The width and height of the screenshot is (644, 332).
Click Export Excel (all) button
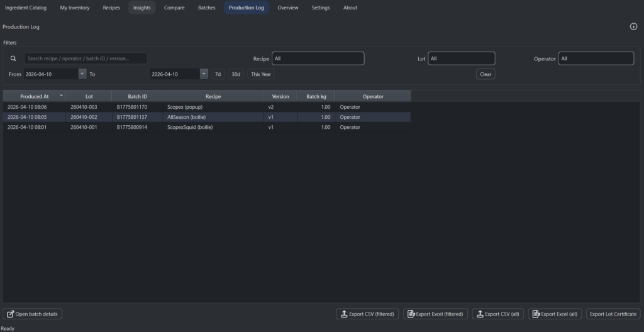pos(555,314)
